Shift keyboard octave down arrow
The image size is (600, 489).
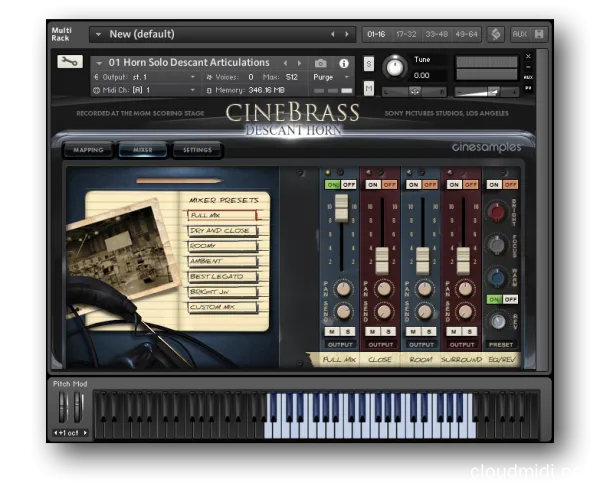pyautogui.click(x=56, y=433)
